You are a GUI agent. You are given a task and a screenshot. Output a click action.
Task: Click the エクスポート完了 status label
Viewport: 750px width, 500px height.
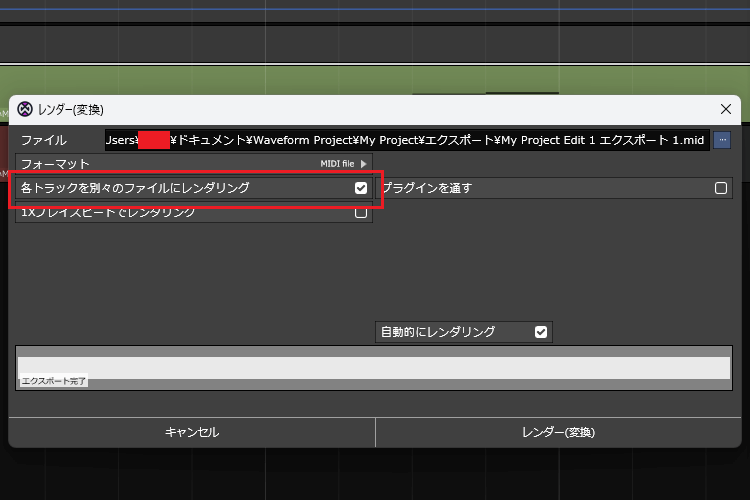point(53,381)
